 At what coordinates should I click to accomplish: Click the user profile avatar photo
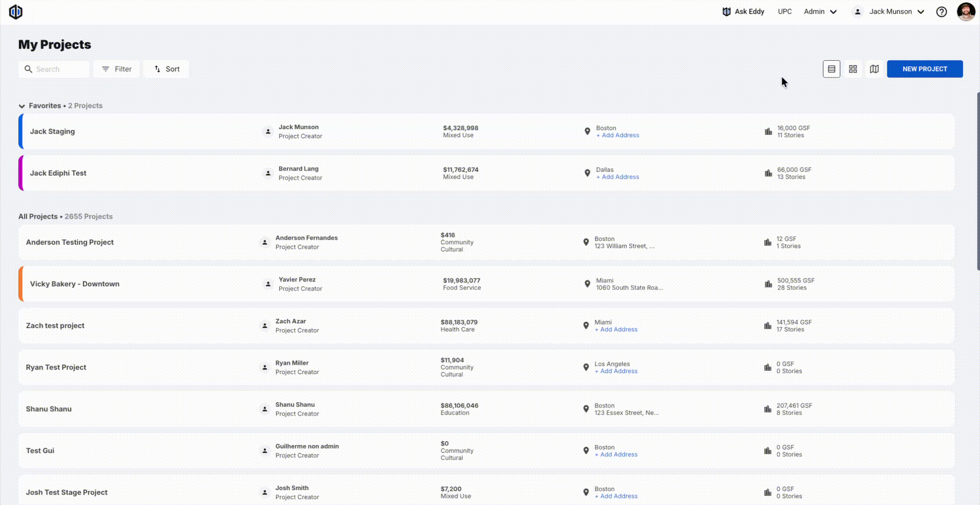(965, 12)
